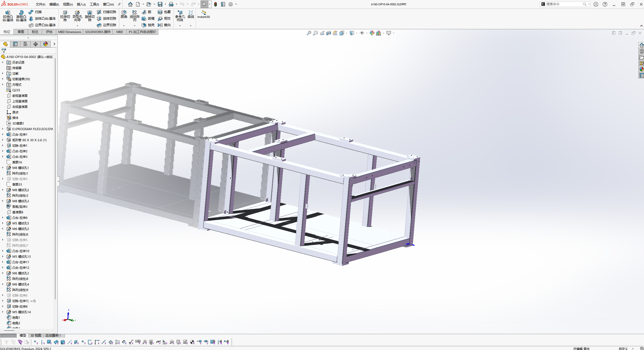644x350 pixels.
Task: Toggle Instant3D mode
Action: (x=203, y=14)
